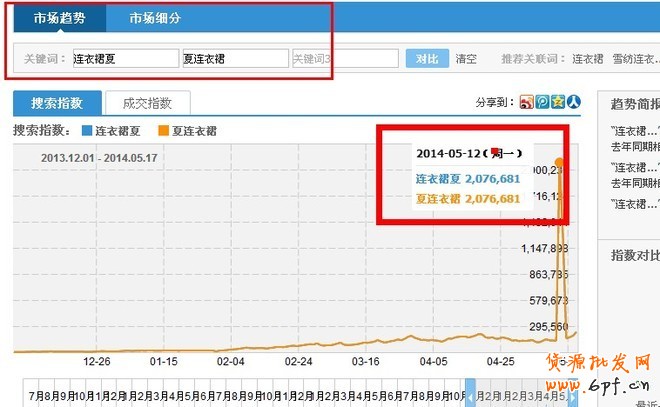Toggle the blue 连衣裙夏 legend series
The image size is (660, 407).
tap(118, 130)
